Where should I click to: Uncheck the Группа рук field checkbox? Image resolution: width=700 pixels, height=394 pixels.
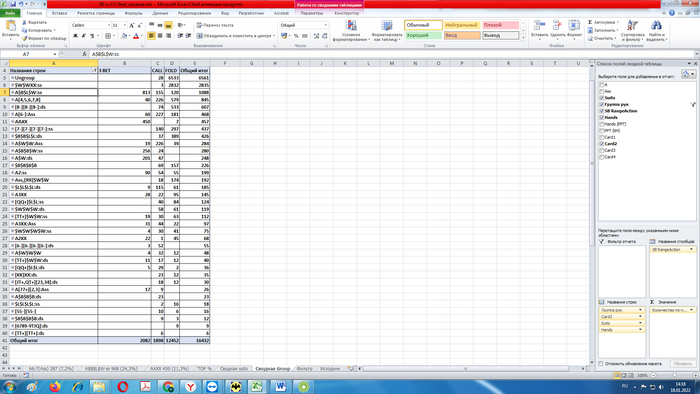pyautogui.click(x=602, y=104)
